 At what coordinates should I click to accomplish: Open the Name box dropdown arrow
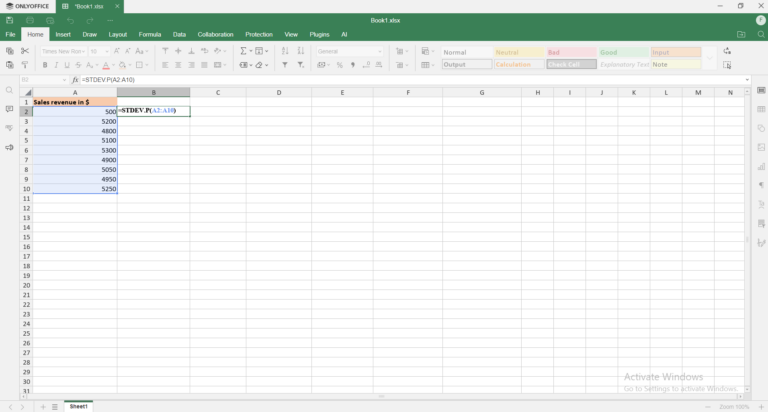(64, 80)
